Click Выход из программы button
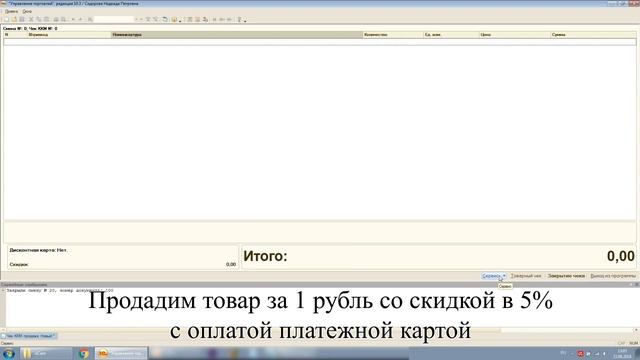640x360 pixels. [613, 276]
